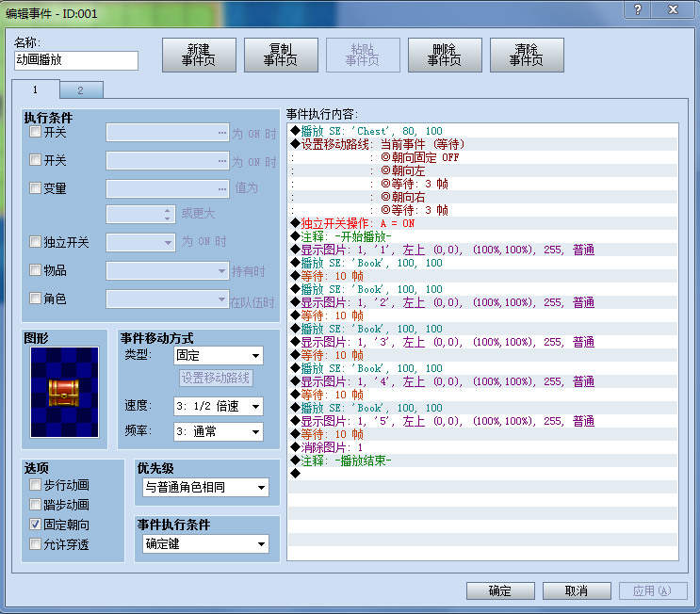Image resolution: width=700 pixels, height=614 pixels.
Task: Click the 新建事件页 button
Action: coord(199,55)
